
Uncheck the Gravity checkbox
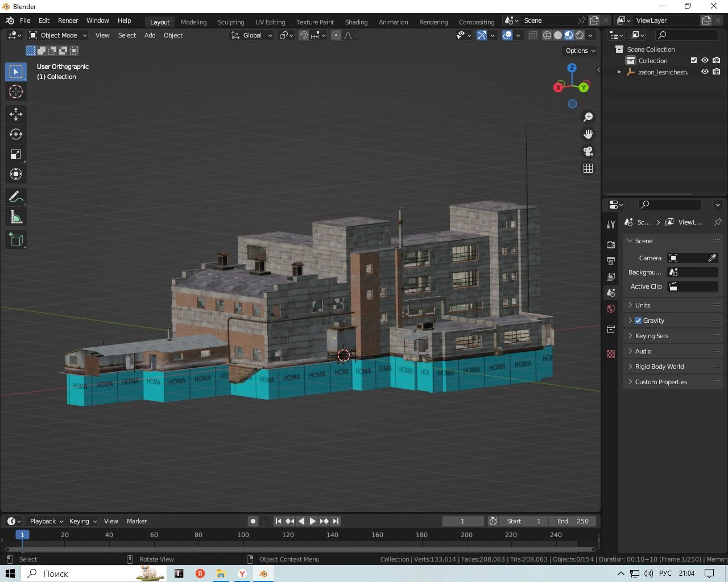(x=638, y=321)
